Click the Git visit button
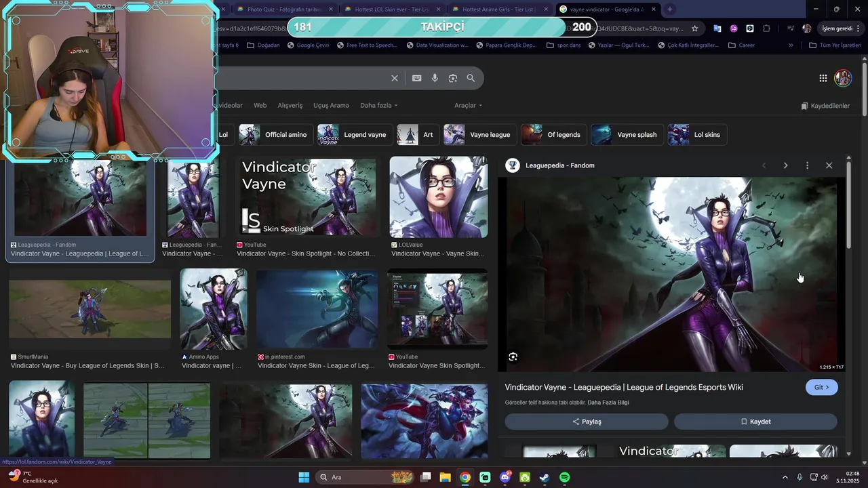 click(822, 388)
